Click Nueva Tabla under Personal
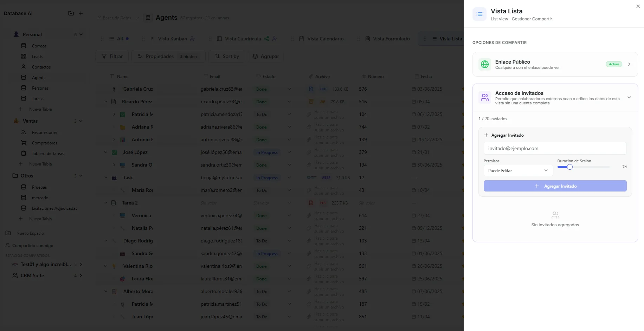The width and height of the screenshot is (644, 331). pos(40,109)
